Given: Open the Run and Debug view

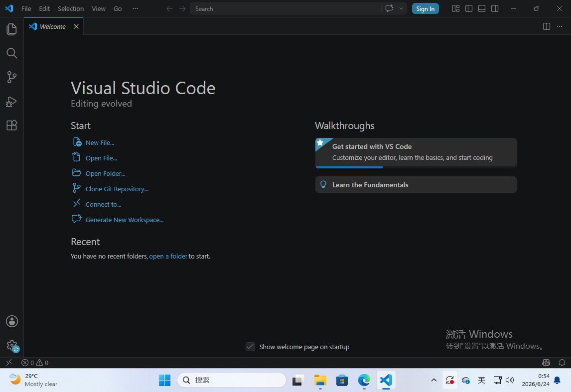Looking at the screenshot, I should click(11, 102).
